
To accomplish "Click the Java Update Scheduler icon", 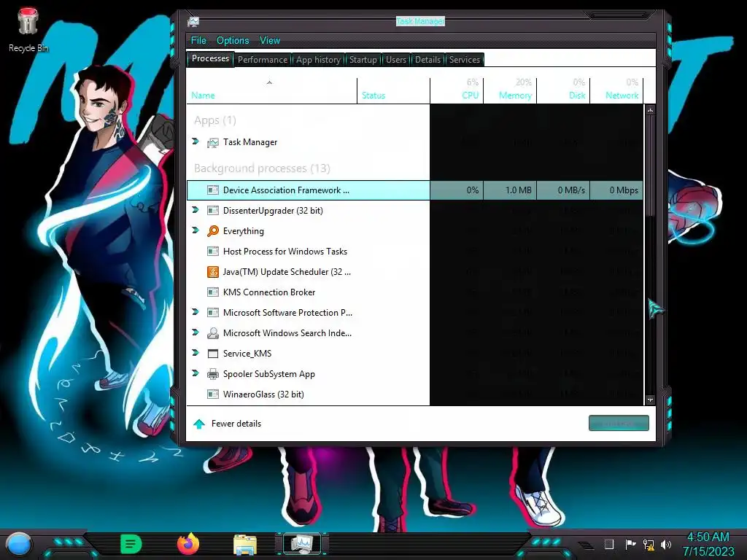I will (x=212, y=272).
